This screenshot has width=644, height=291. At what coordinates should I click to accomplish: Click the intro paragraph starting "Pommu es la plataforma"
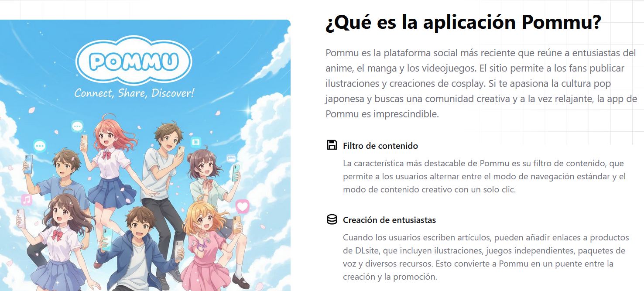(481, 84)
